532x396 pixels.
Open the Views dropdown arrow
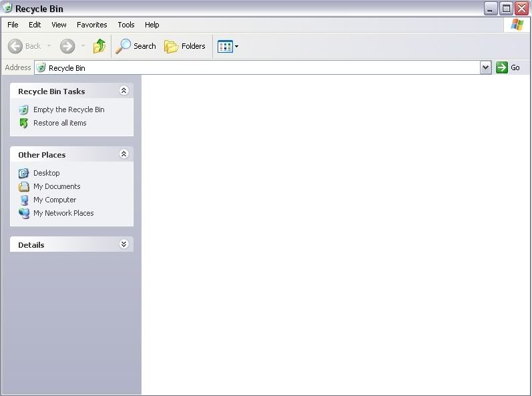236,47
